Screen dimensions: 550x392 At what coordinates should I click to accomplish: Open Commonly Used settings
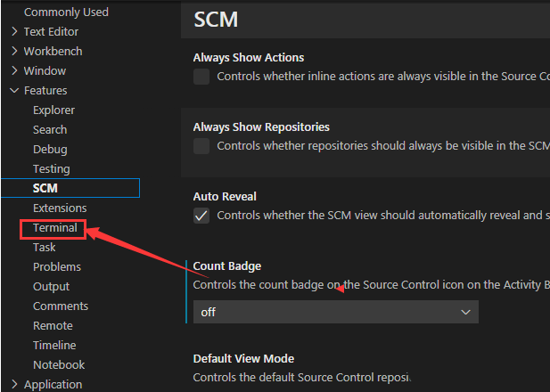[66, 12]
